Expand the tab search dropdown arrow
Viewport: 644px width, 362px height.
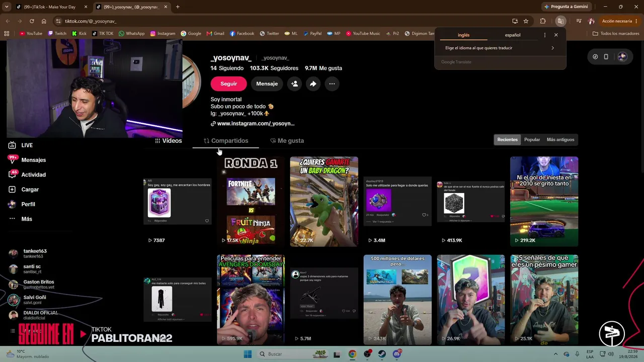point(7,7)
